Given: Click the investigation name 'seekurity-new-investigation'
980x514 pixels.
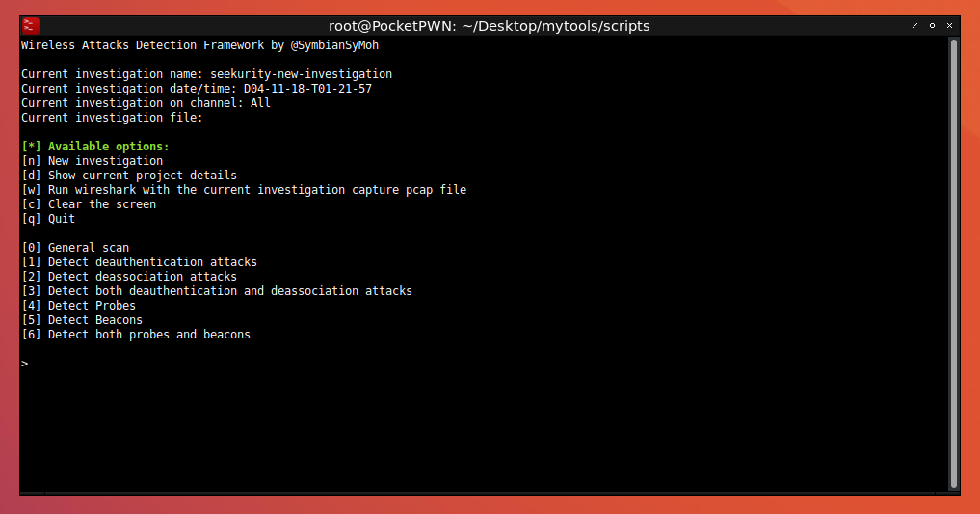Looking at the screenshot, I should [302, 74].
